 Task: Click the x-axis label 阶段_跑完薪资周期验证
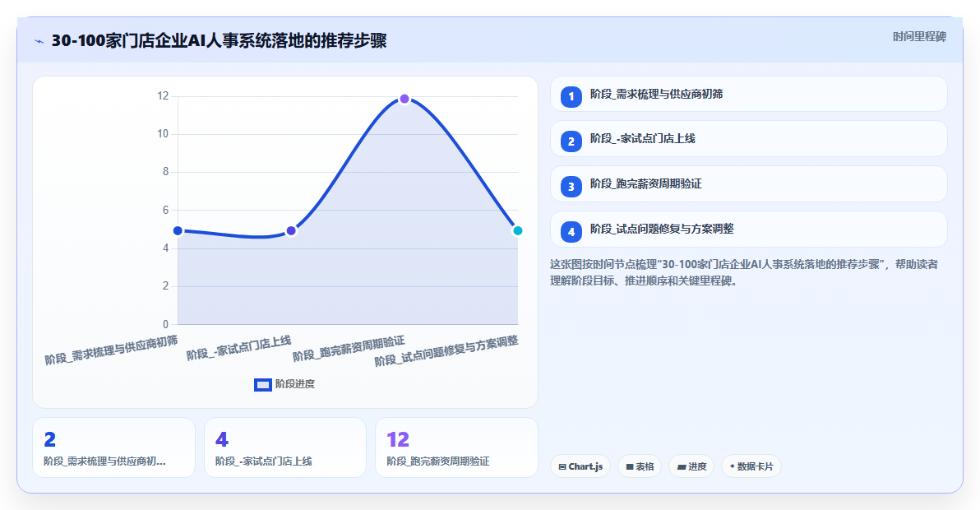pos(349,349)
